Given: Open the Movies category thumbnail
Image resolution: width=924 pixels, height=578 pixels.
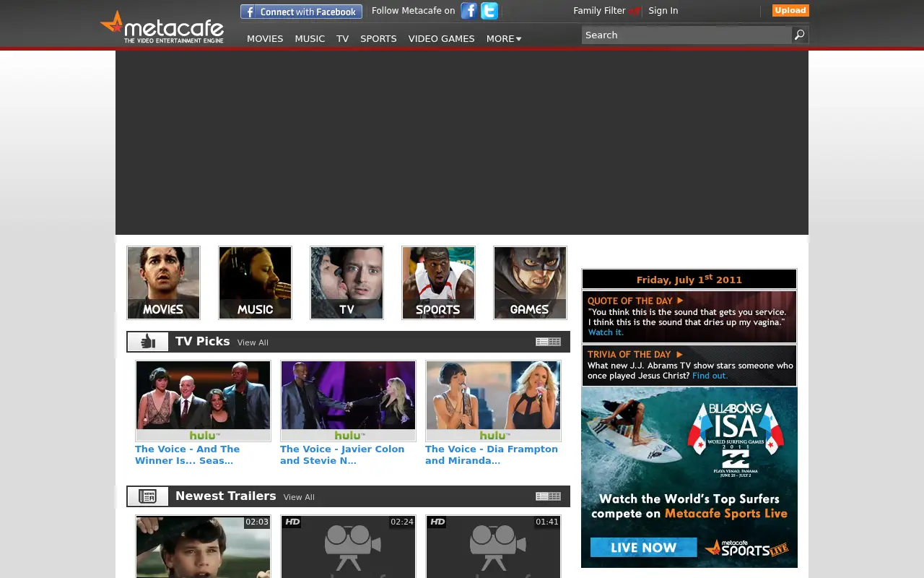Looking at the screenshot, I should click(x=163, y=282).
